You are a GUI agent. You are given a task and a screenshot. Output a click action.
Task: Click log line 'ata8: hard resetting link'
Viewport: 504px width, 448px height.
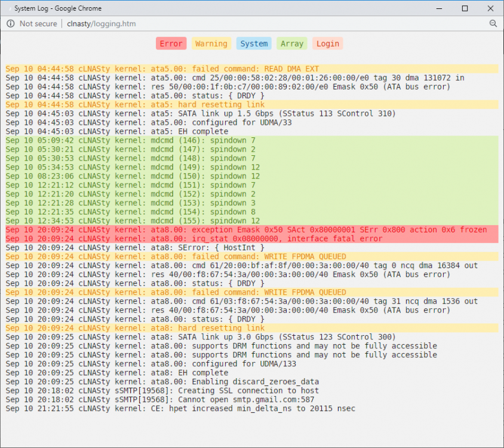(252, 328)
